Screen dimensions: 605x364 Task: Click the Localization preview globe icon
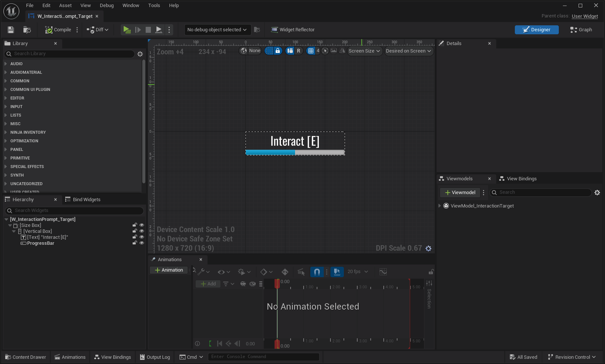pyautogui.click(x=244, y=51)
